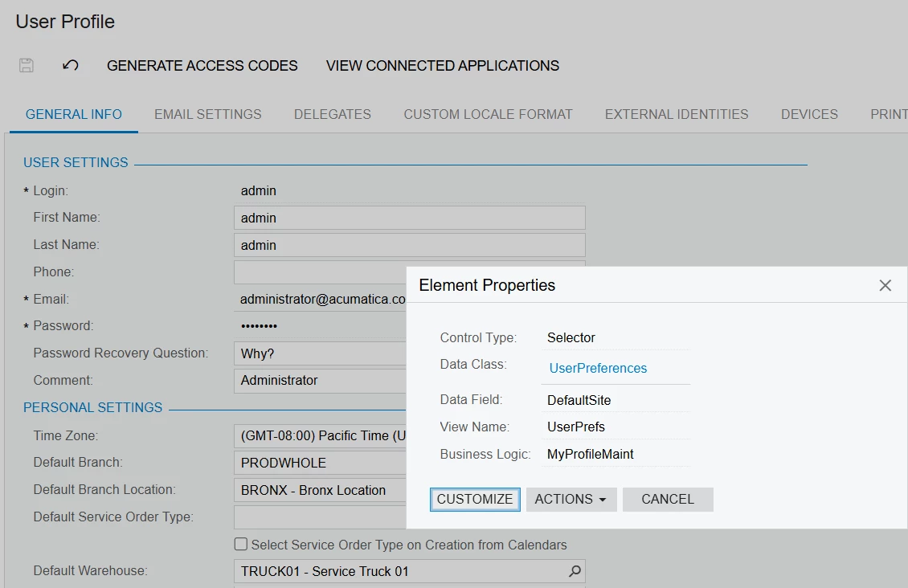Click the Cancel/Undo arrow icon
The image size is (908, 588).
tap(70, 65)
